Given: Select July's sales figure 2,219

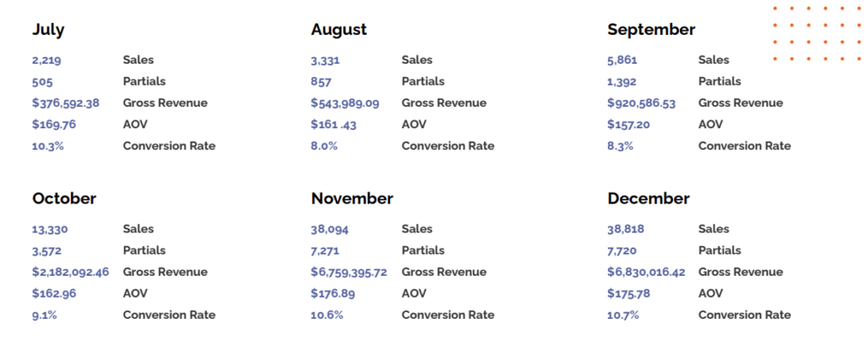Looking at the screenshot, I should coord(47,60).
